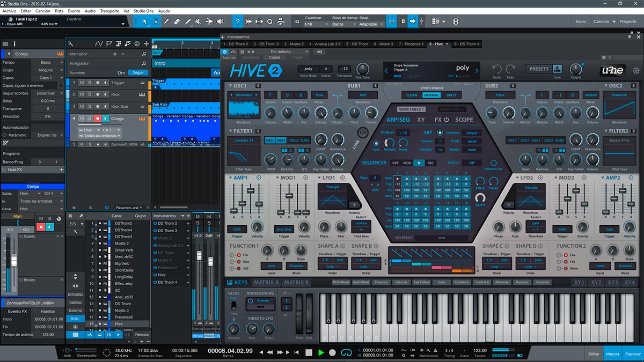Remove a marker with the minus icon

tap(122, 54)
